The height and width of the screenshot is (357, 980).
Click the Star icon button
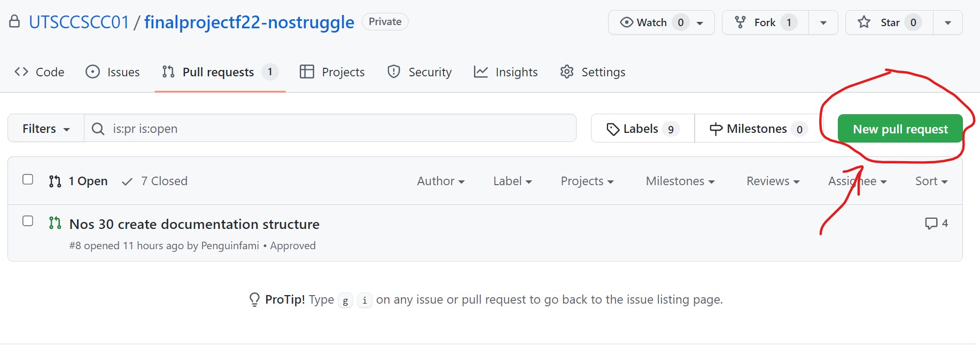[864, 22]
